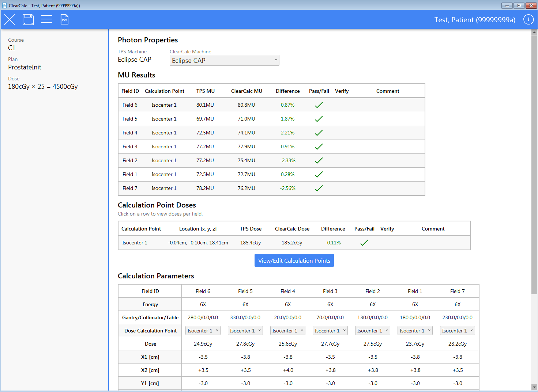This screenshot has width=538, height=392.
Task: Click the scrollbar down arrow
Action: [534, 387]
